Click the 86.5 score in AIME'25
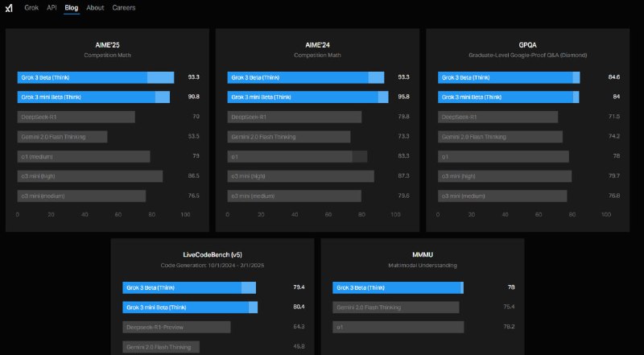The width and height of the screenshot is (644, 355). (194, 175)
